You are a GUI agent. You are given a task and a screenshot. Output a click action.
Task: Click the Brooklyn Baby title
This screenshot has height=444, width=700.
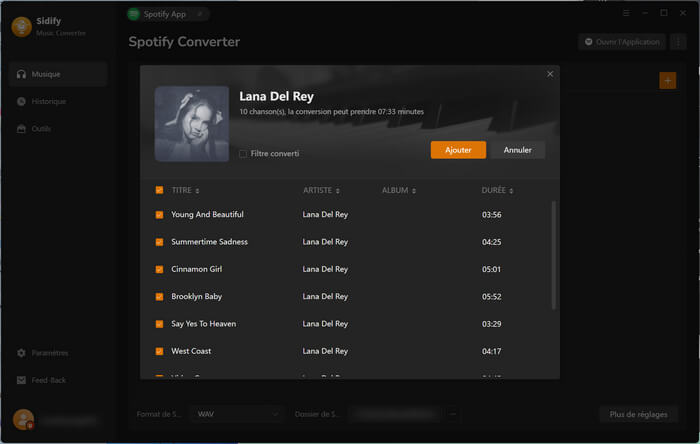click(196, 296)
